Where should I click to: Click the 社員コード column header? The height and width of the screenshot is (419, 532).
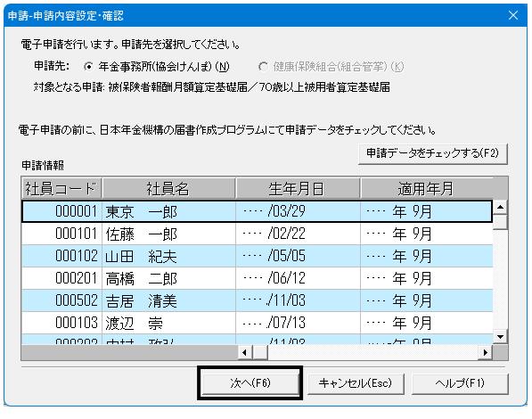(61, 188)
